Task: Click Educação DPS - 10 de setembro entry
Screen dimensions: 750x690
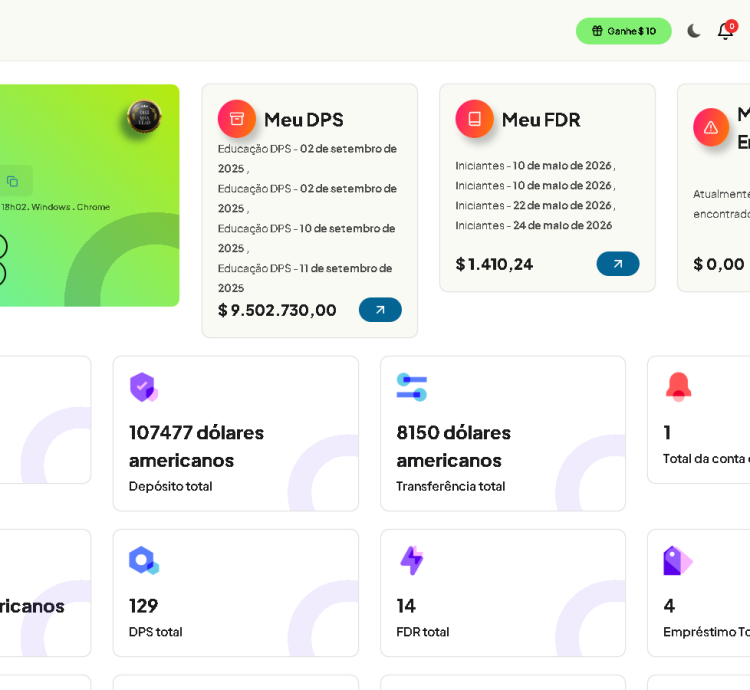Action: [x=307, y=238]
